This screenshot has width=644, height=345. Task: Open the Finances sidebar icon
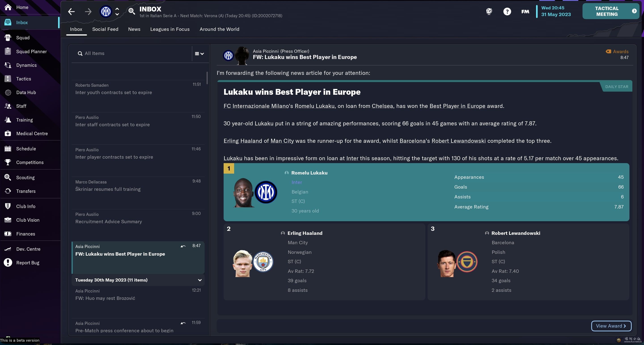(8, 234)
